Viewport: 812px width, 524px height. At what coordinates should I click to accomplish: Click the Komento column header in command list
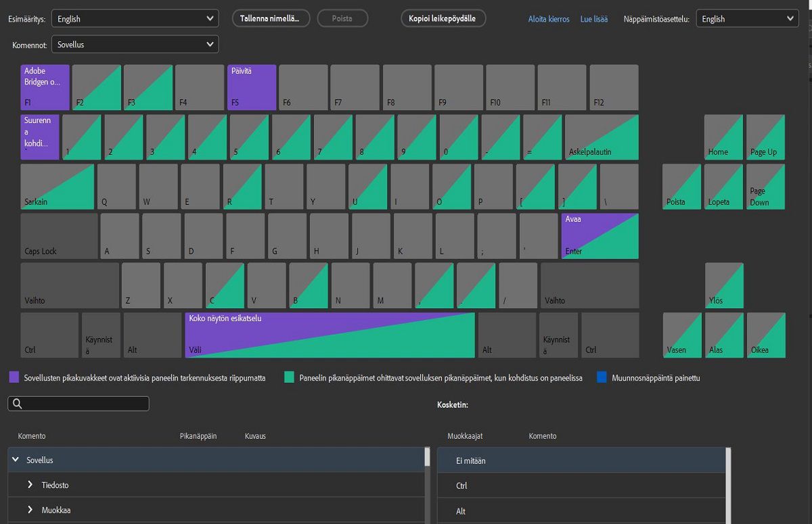32,436
